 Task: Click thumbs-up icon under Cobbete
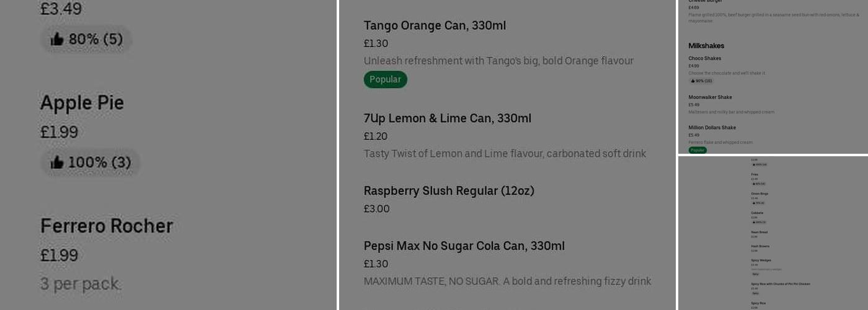[x=753, y=222]
